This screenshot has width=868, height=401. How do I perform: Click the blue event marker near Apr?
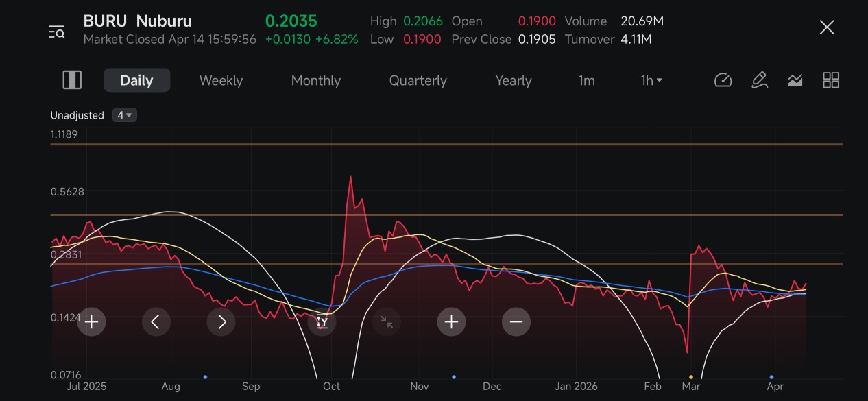point(771,377)
